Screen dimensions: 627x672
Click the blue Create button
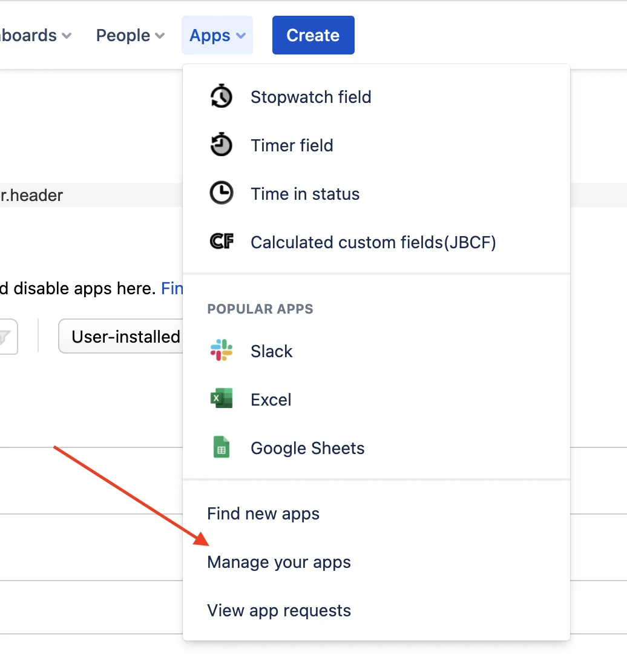pos(313,35)
